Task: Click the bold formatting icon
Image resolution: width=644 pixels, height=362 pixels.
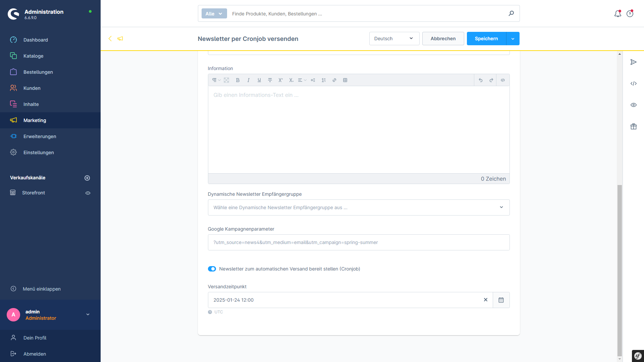Action: point(238,80)
